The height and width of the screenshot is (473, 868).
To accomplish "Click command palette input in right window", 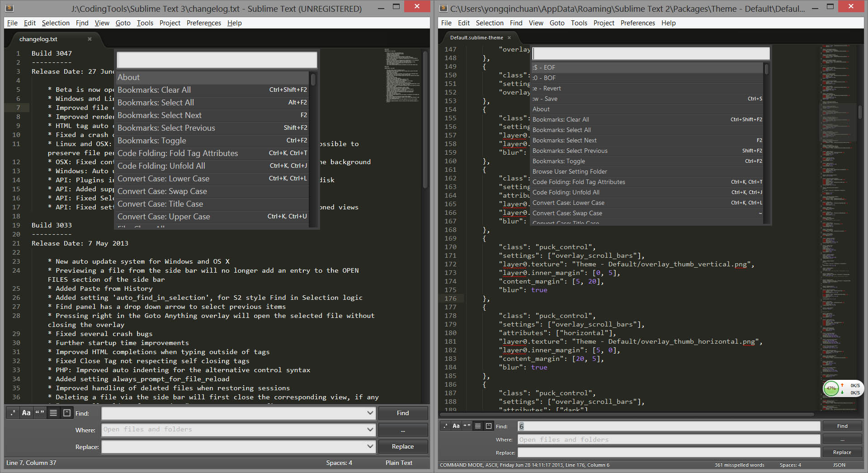I will tap(651, 53).
